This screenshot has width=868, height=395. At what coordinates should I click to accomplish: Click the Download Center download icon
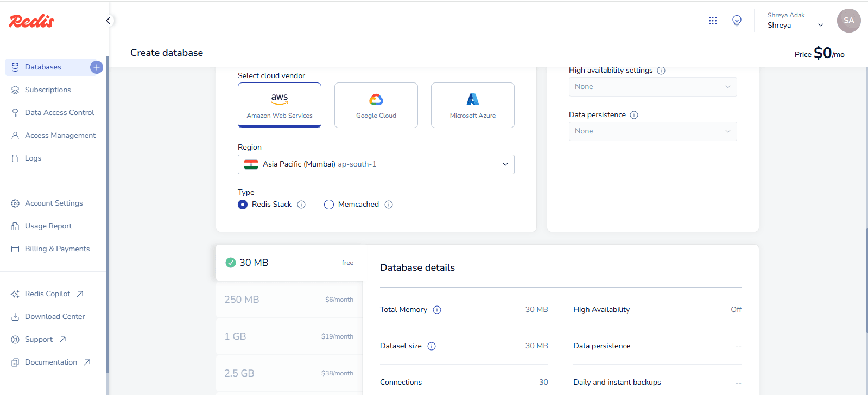pos(15,317)
